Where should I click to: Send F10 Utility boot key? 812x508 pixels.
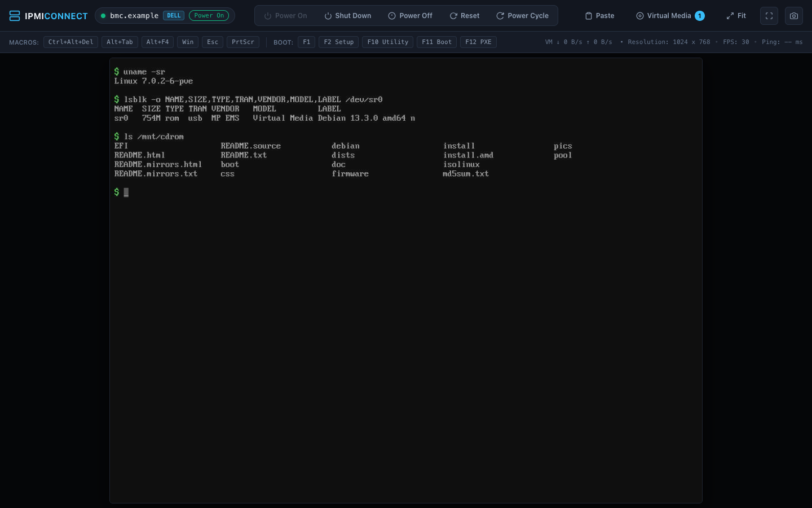click(388, 42)
